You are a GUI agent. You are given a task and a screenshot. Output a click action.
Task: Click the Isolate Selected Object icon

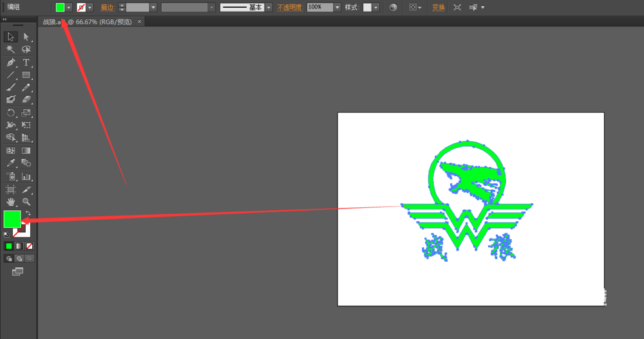point(457,7)
